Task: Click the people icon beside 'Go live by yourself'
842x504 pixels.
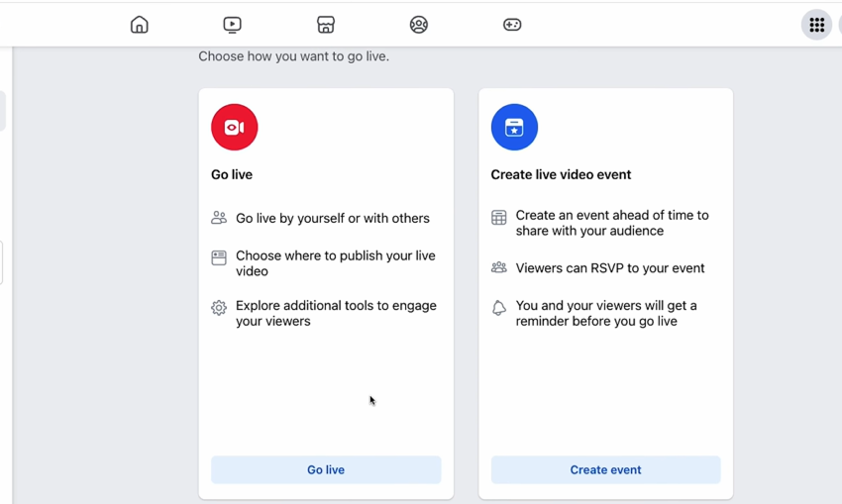Action: [219, 218]
